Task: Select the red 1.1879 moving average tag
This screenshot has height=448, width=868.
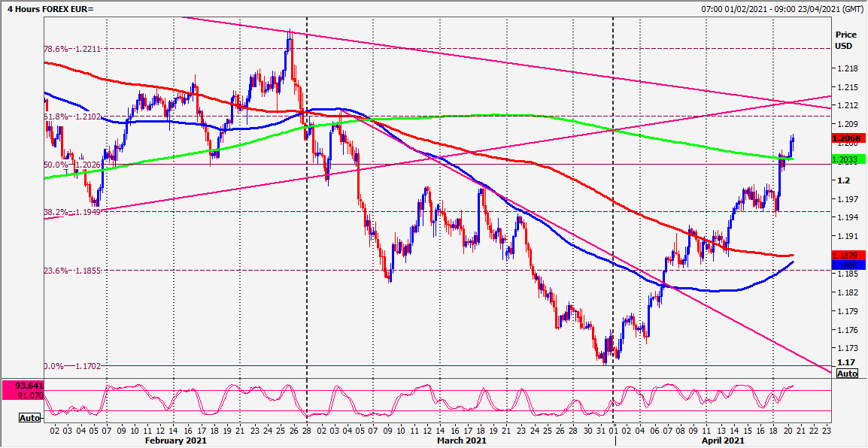Action: (848, 255)
